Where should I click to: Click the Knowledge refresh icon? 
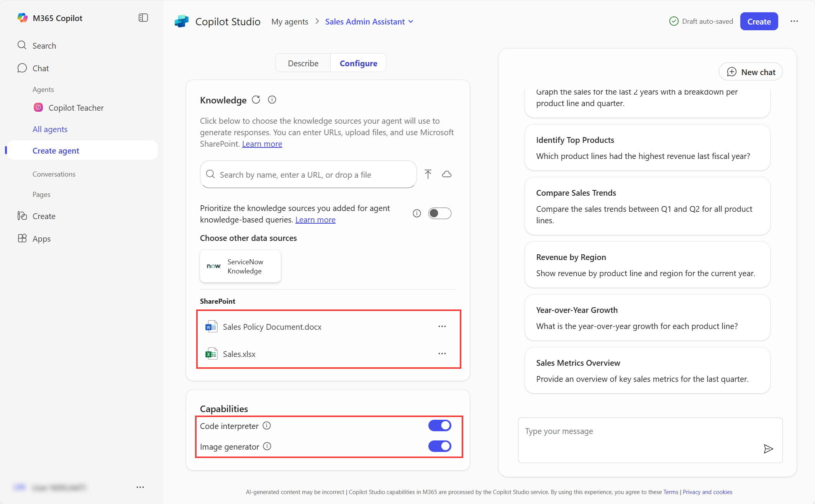[x=256, y=100]
